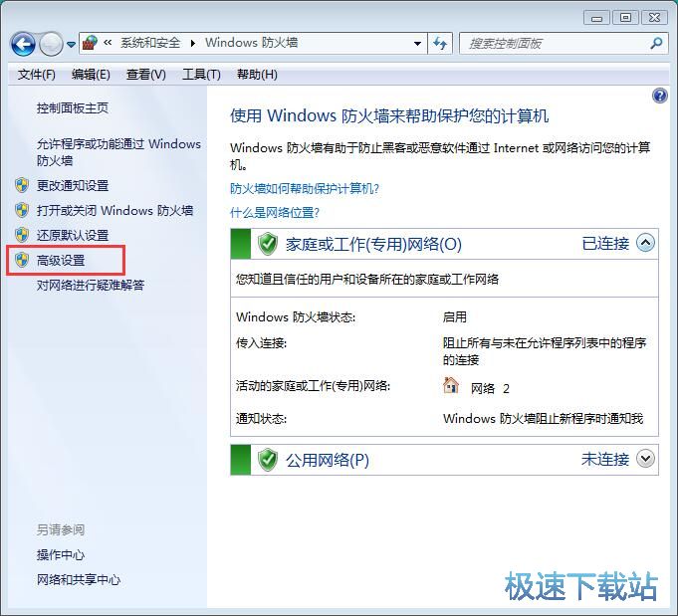Viewport: 678px width, 616px height.
Task: Open the 查看(V) menu
Action: pyautogui.click(x=145, y=75)
